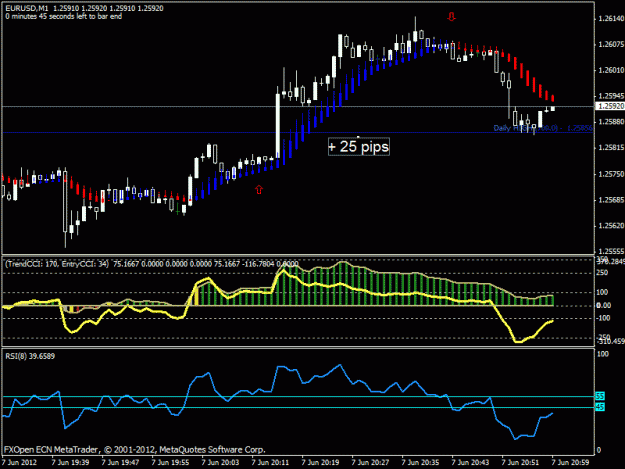Click the RSI level tag 55
This screenshot has height=469, width=625.
(x=600, y=396)
